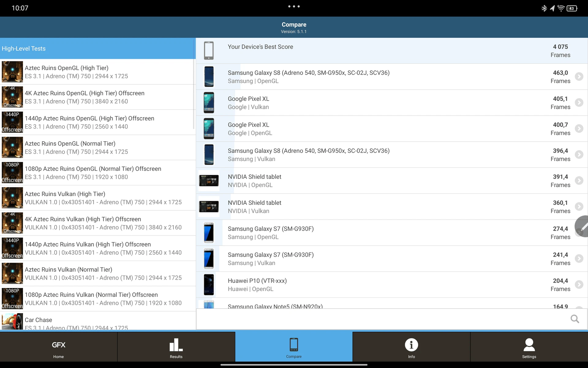588x368 pixels.
Task: Tap the location arrow status icon
Action: pyautogui.click(x=552, y=8)
